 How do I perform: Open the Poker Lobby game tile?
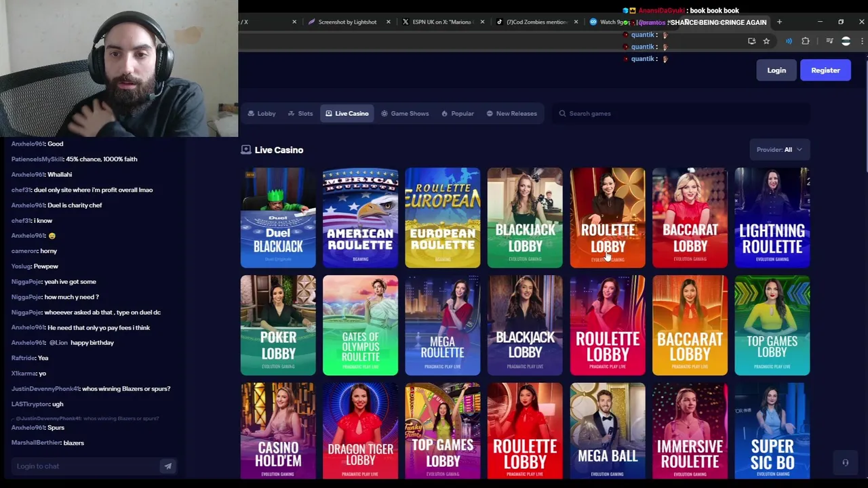pos(278,325)
